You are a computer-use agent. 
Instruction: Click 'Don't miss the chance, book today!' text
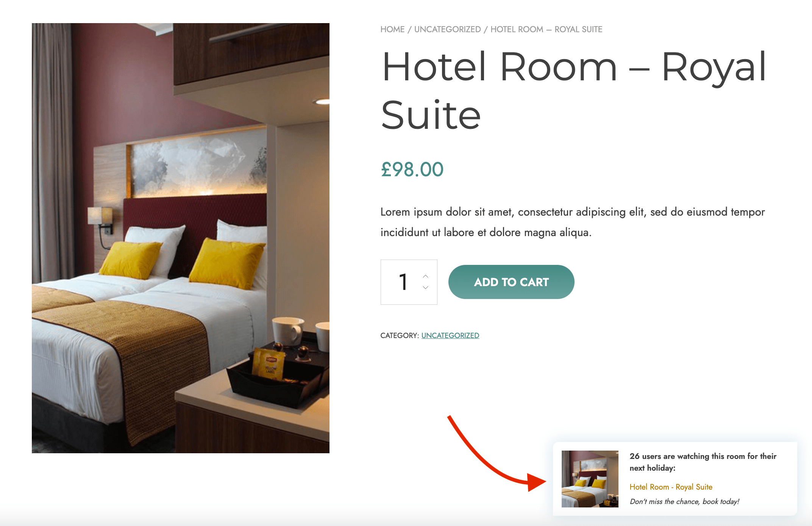684,501
